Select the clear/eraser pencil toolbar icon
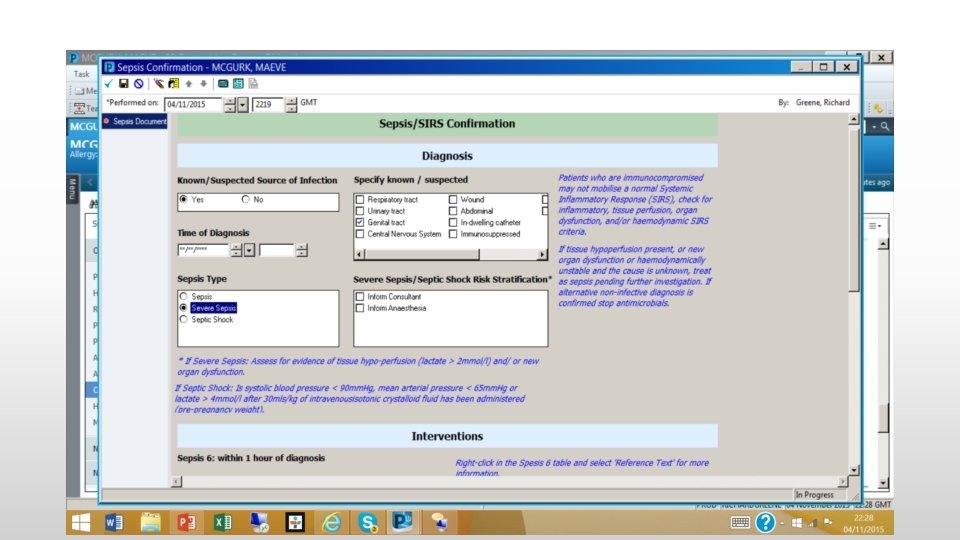Viewport: 960px width, 540px height. point(159,84)
